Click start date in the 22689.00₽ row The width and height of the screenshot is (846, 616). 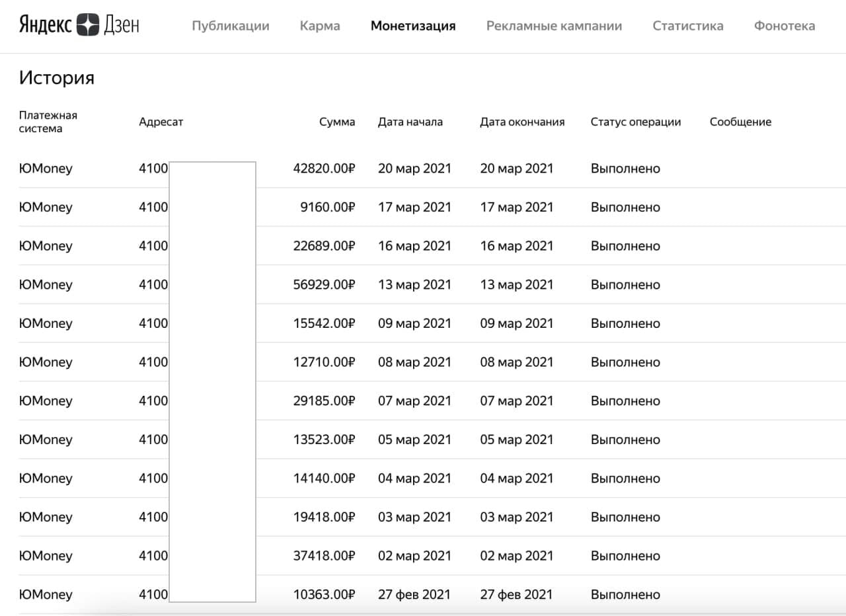click(414, 246)
